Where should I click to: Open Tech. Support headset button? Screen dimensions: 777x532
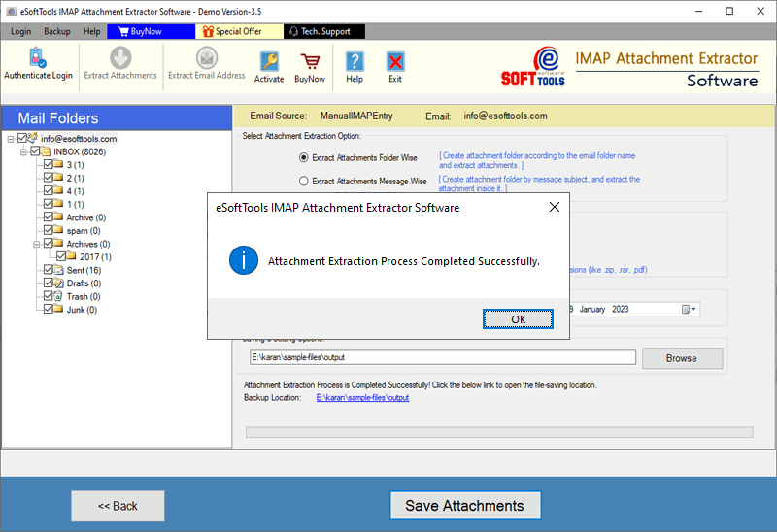coord(319,31)
